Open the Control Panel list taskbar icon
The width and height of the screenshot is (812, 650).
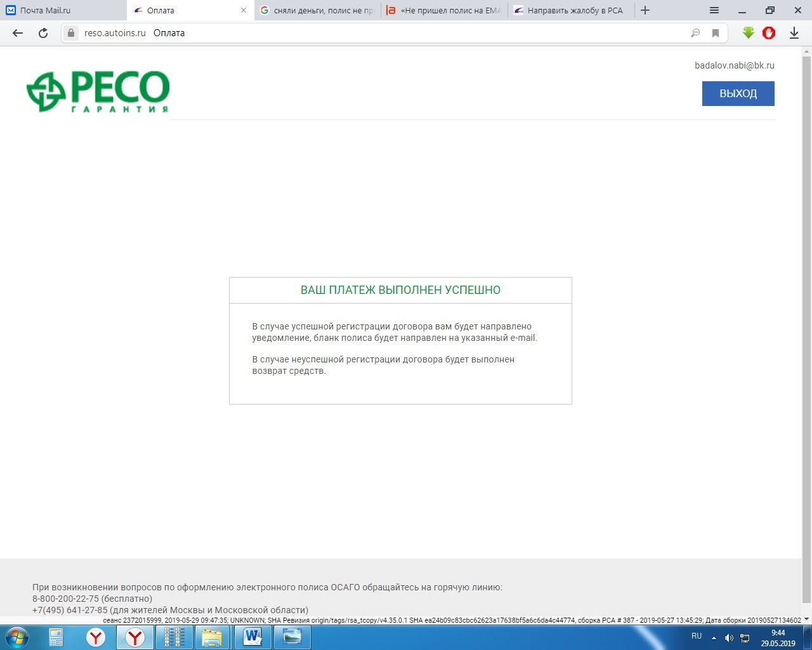(174, 637)
